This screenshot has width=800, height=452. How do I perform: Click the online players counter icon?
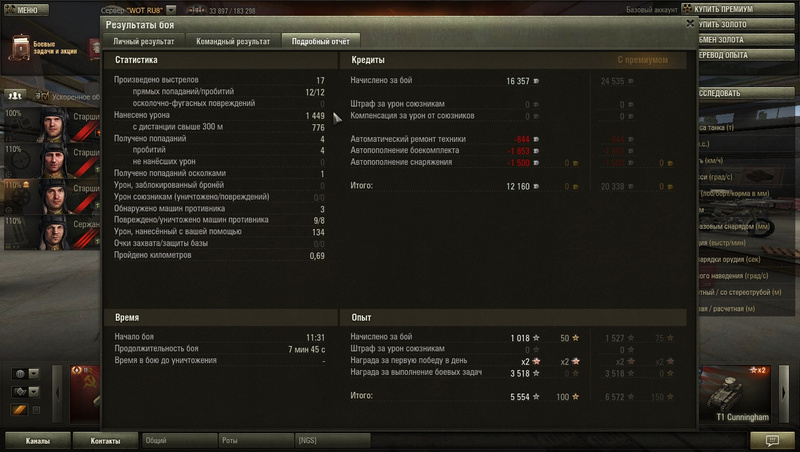point(197,10)
